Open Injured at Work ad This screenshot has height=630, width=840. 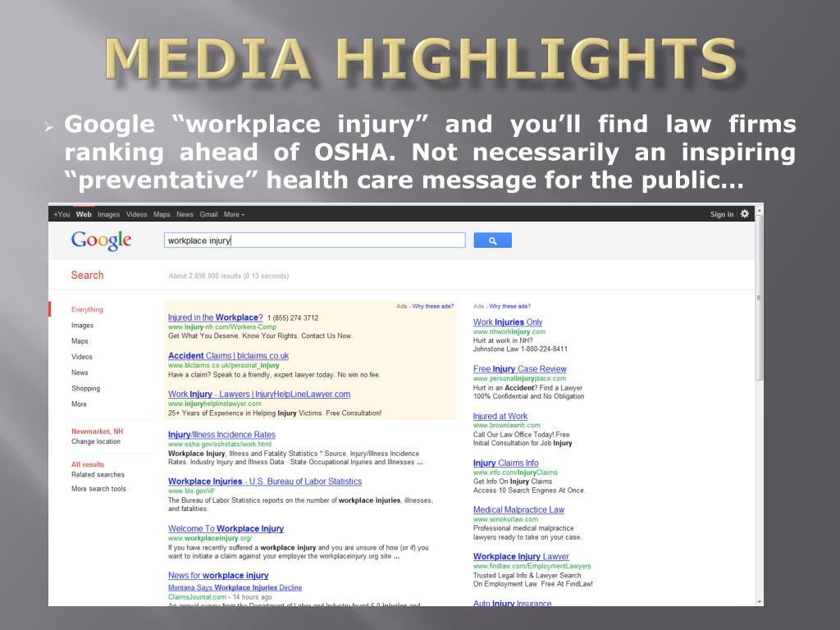(500, 416)
